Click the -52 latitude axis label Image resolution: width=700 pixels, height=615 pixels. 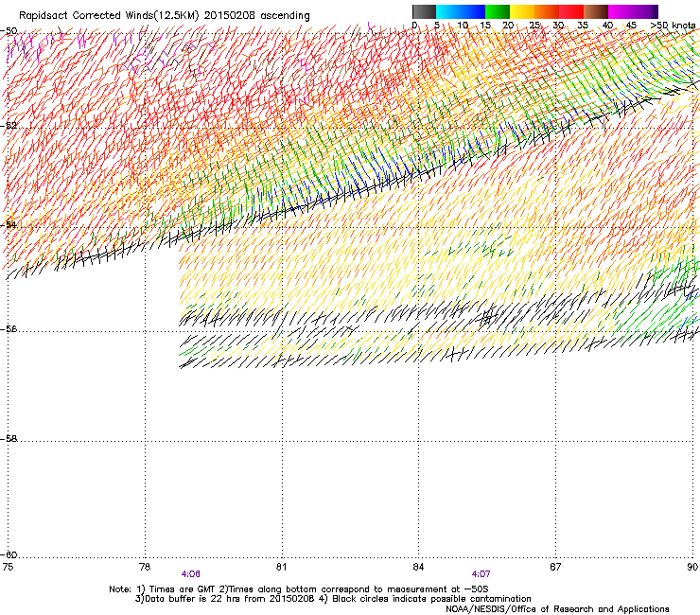(9, 126)
